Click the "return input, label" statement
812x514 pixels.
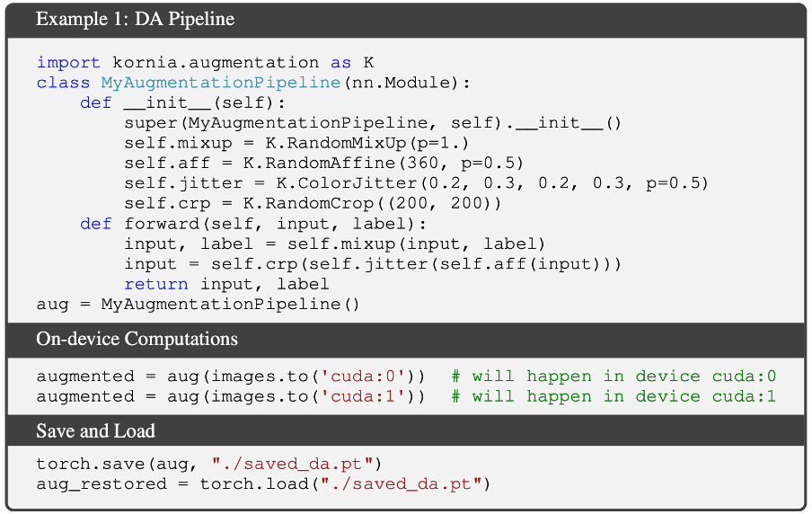[226, 284]
